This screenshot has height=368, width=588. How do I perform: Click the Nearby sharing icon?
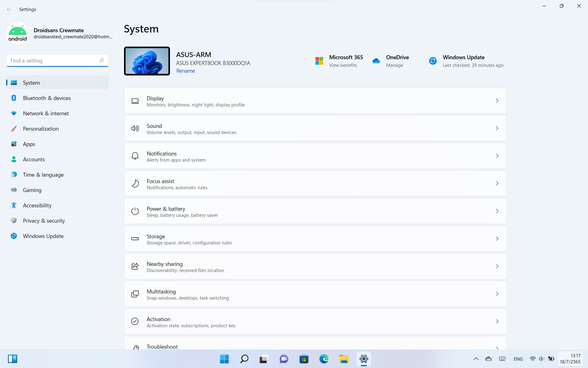coord(135,266)
